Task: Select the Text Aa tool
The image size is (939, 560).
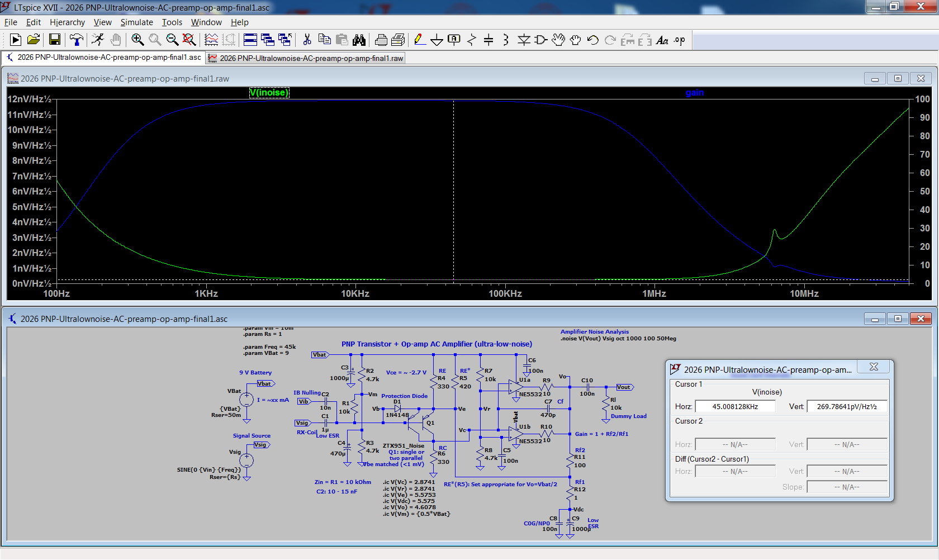Action: (662, 40)
